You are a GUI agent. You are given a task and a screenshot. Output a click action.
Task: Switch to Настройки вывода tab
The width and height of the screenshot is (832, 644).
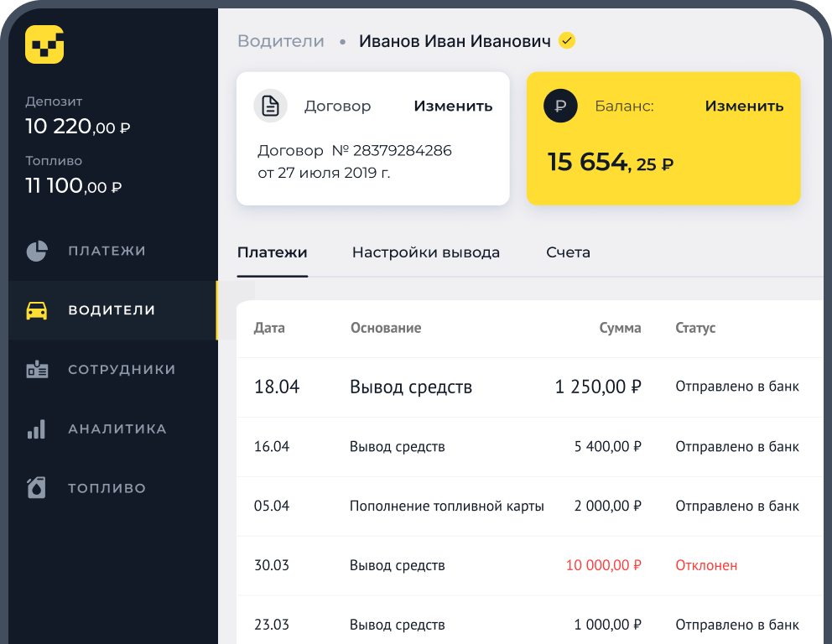425,252
